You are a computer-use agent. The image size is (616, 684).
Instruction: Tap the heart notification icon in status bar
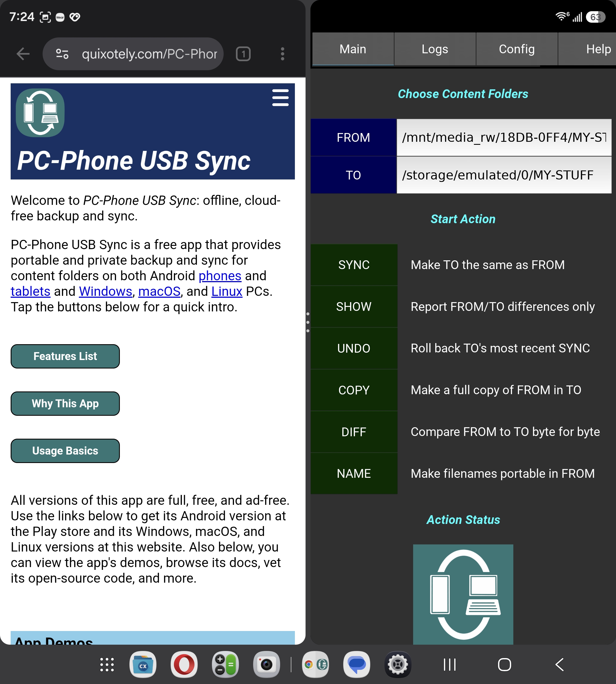[75, 17]
